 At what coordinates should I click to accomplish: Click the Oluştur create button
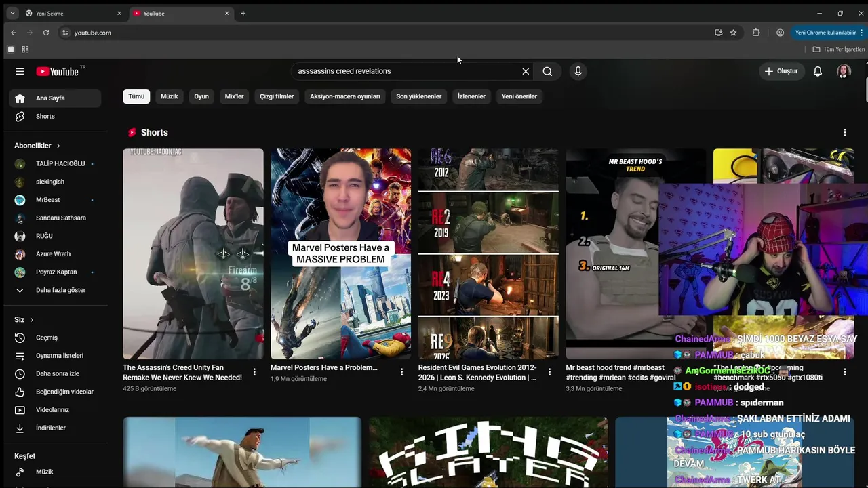(781, 71)
